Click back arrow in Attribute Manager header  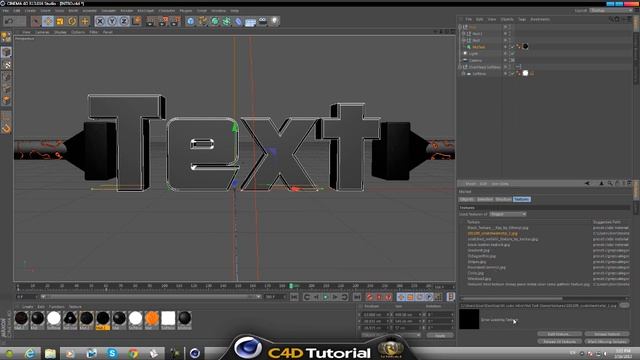(x=587, y=184)
